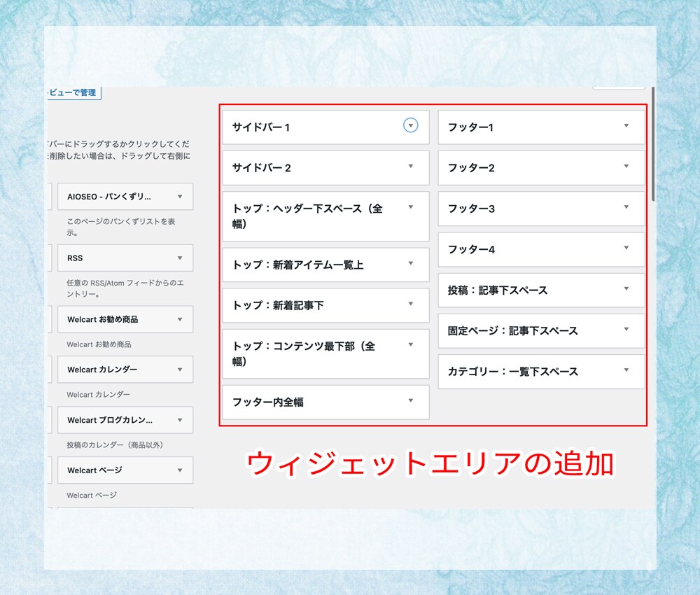This screenshot has width=700, height=595.
Task: Click フッター内全幅 title text
Action: pos(268,402)
